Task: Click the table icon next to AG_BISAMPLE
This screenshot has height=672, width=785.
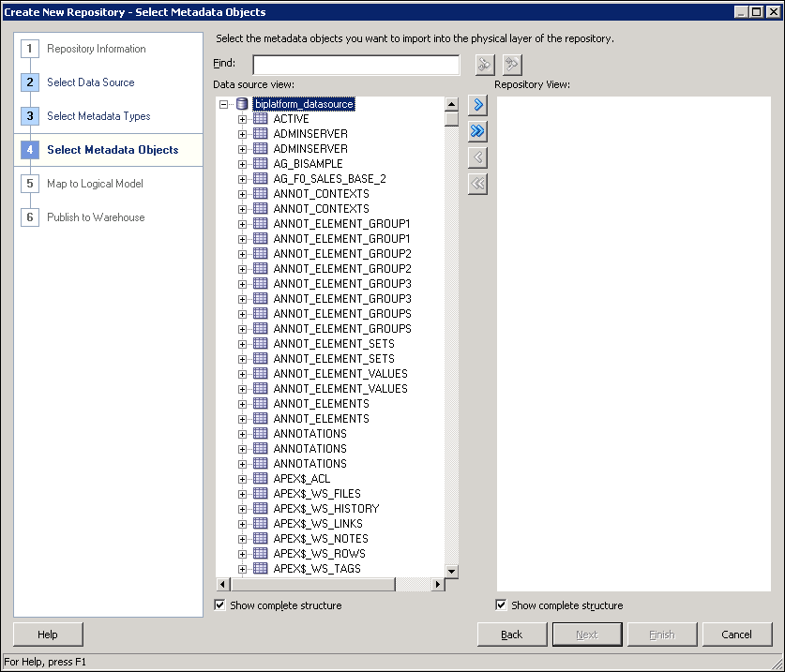Action: coord(261,164)
